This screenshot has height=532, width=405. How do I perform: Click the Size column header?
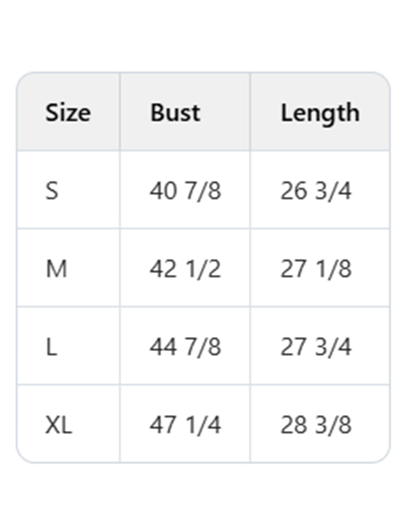point(68,112)
